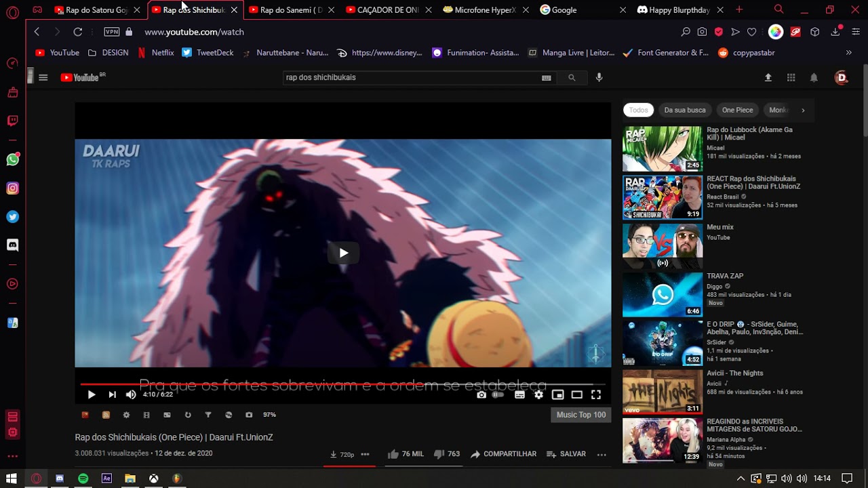Click the Opera GX logo menu button

[x=12, y=12]
